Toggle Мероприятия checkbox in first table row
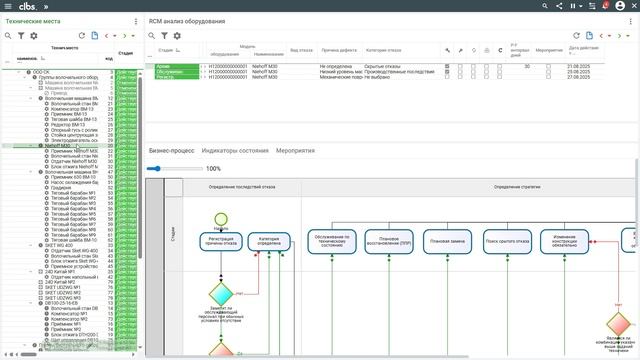 click(x=548, y=66)
